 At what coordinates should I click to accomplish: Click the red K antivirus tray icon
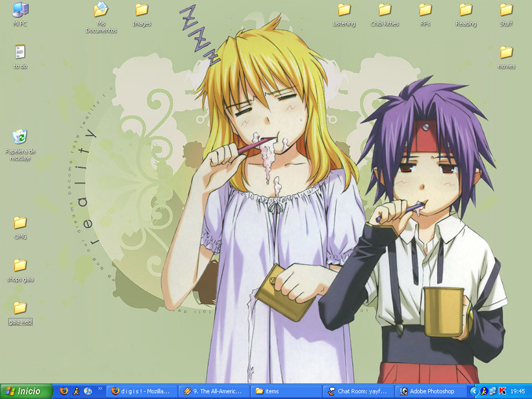(502, 392)
